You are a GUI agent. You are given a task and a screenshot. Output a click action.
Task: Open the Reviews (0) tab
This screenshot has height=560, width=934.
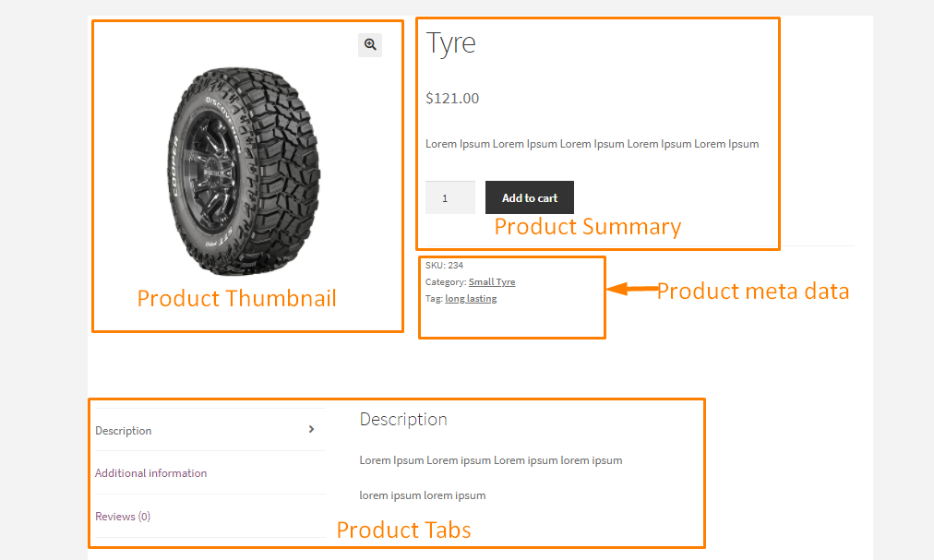click(x=123, y=517)
